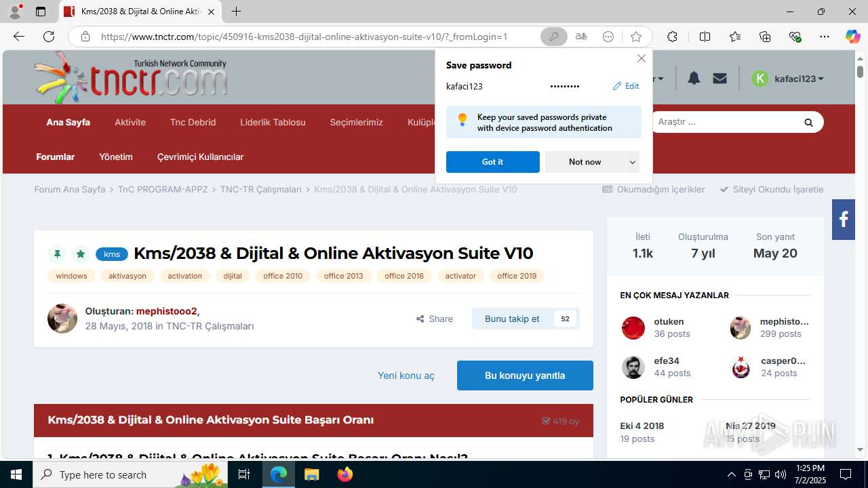The width and height of the screenshot is (868, 488).
Task: Open mephistooo2 author profile link
Action: (x=166, y=311)
